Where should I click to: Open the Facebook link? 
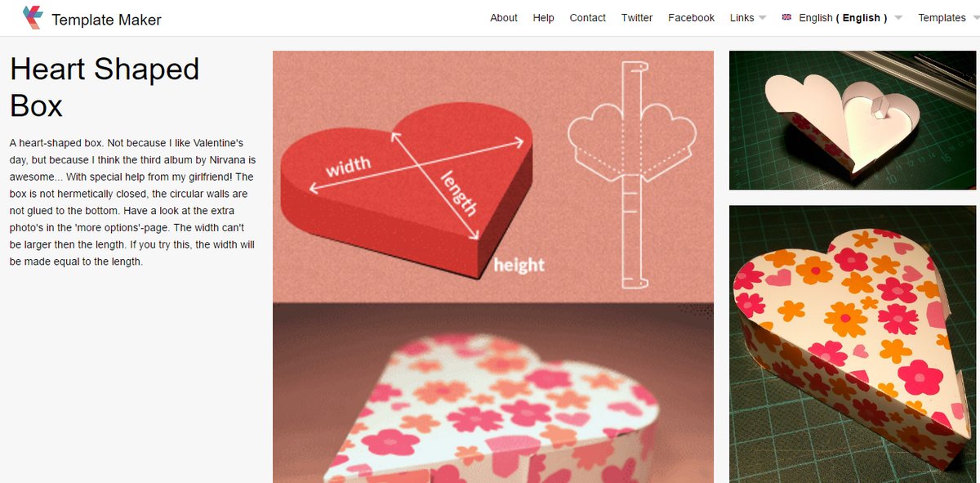(691, 18)
